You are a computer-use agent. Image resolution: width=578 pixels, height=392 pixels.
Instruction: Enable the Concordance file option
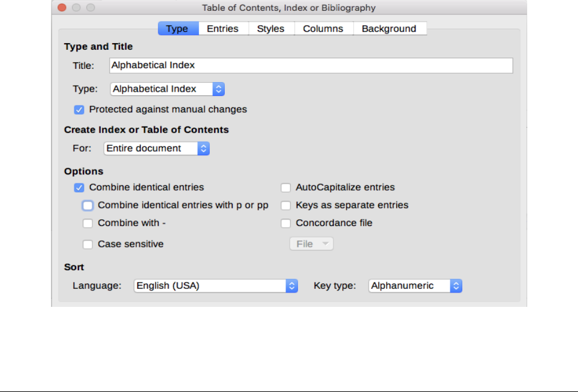click(286, 224)
